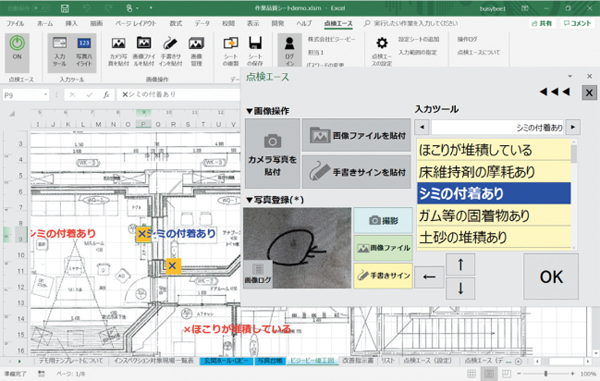Click the left arrow ← button
Viewport: 600px width, 381px height.
tap(429, 277)
